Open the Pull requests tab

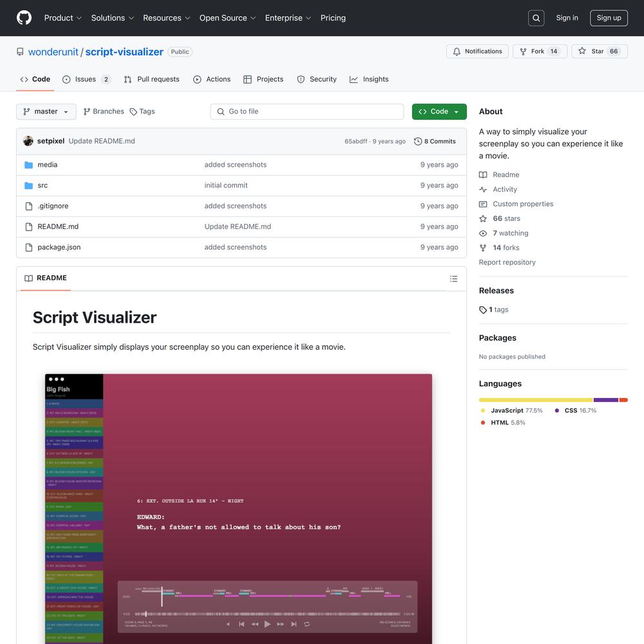[x=151, y=79]
